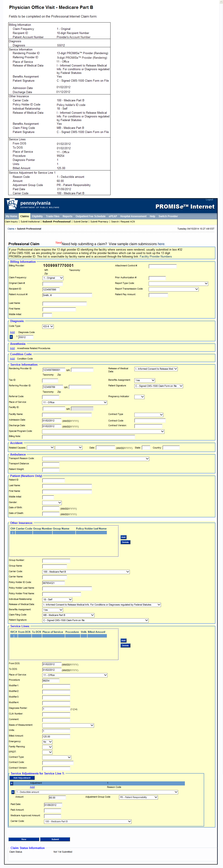
Task: Go to Submit Institutional
Action: point(30,222)
